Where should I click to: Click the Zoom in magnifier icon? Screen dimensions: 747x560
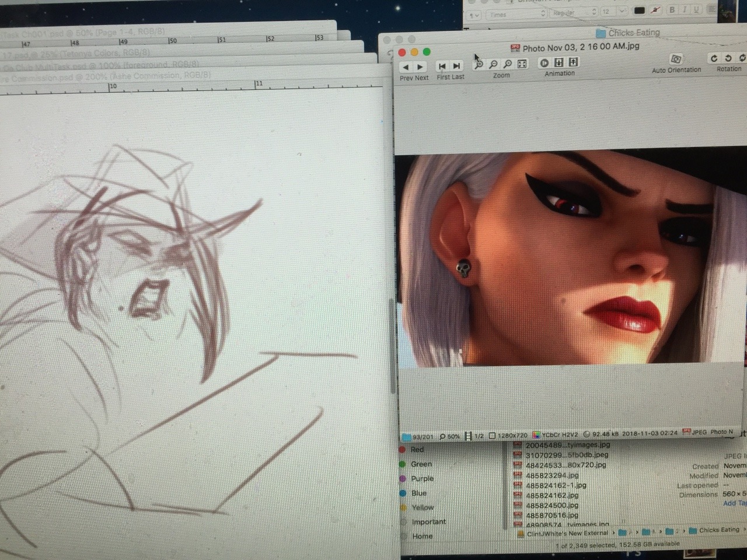pyautogui.click(x=479, y=64)
